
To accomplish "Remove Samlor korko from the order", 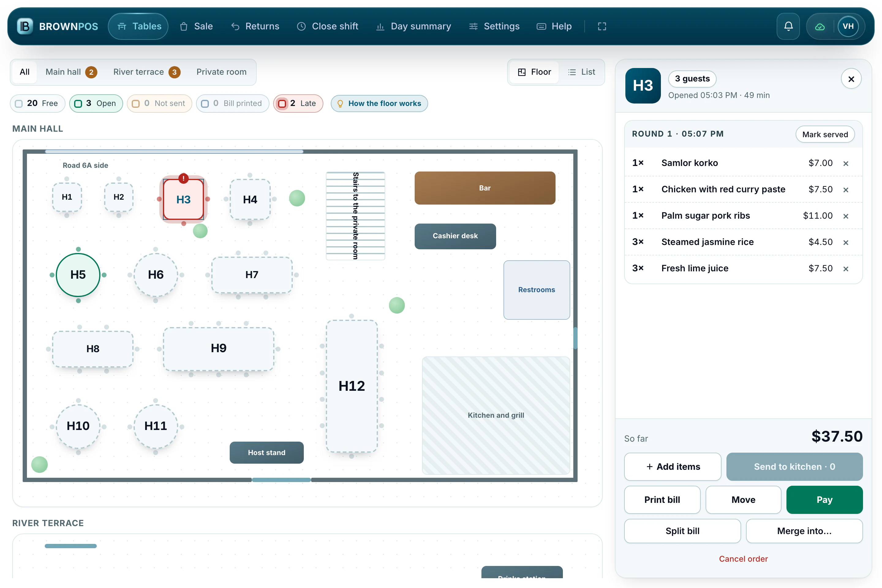I will (846, 163).
